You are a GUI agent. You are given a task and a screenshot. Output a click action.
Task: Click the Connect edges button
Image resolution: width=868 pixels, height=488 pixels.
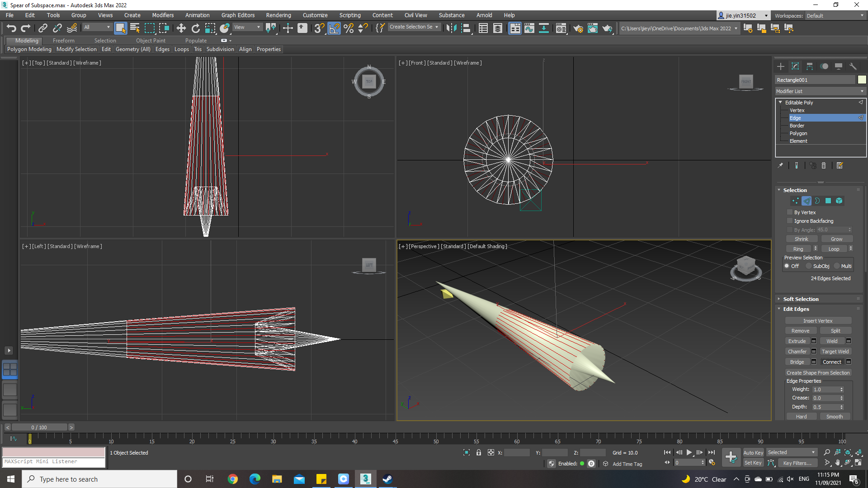[x=831, y=362]
